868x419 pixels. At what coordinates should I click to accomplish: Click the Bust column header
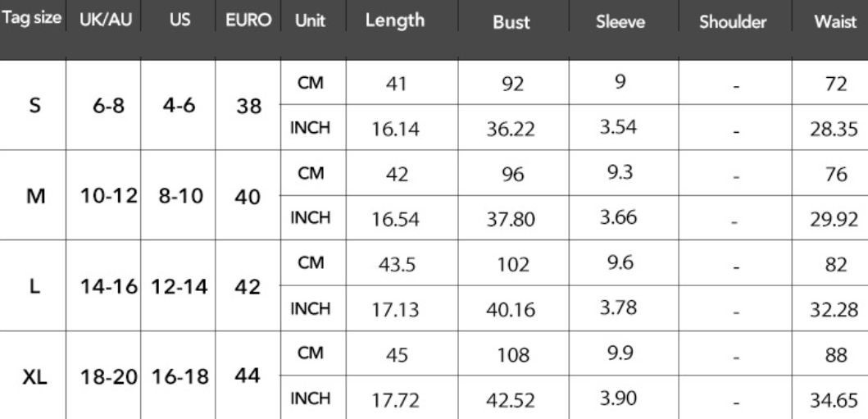coord(511,22)
